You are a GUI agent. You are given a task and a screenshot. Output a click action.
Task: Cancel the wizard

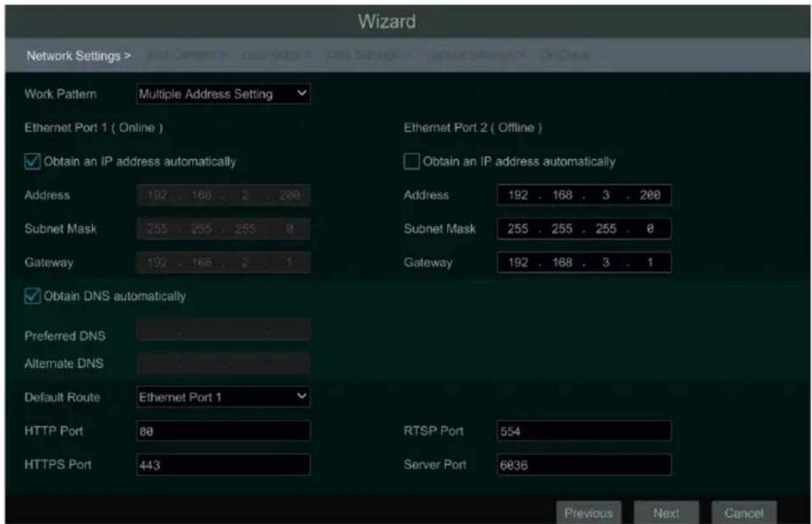click(744, 512)
